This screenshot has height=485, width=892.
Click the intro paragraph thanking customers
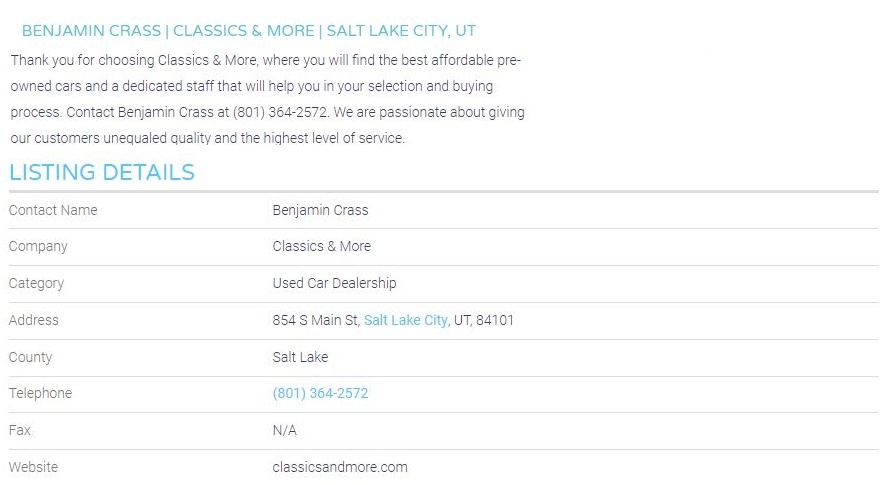pyautogui.click(x=267, y=99)
